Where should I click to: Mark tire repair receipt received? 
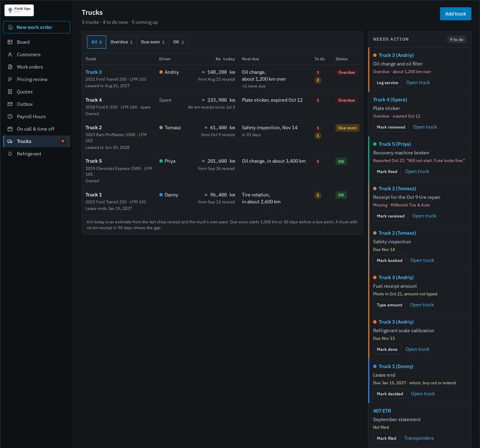click(391, 216)
